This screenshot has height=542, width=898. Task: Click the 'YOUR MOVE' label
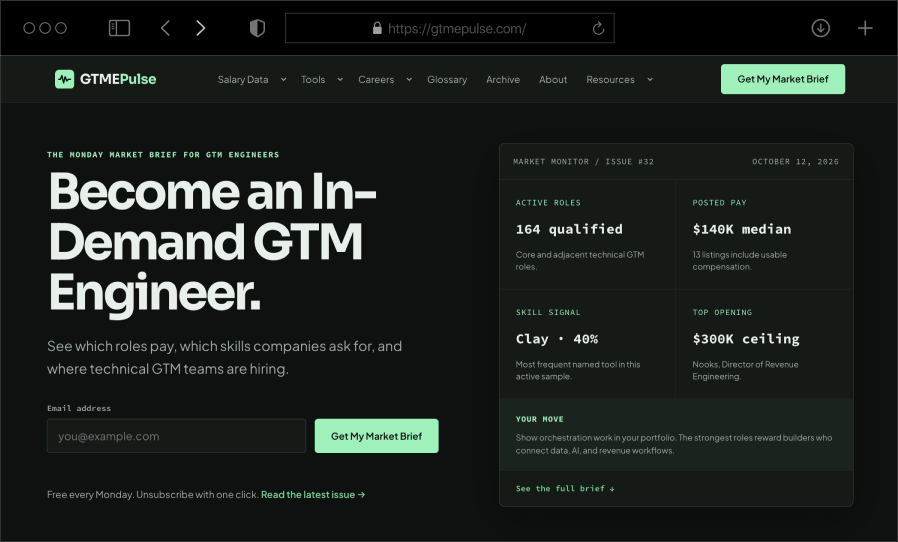[539, 419]
